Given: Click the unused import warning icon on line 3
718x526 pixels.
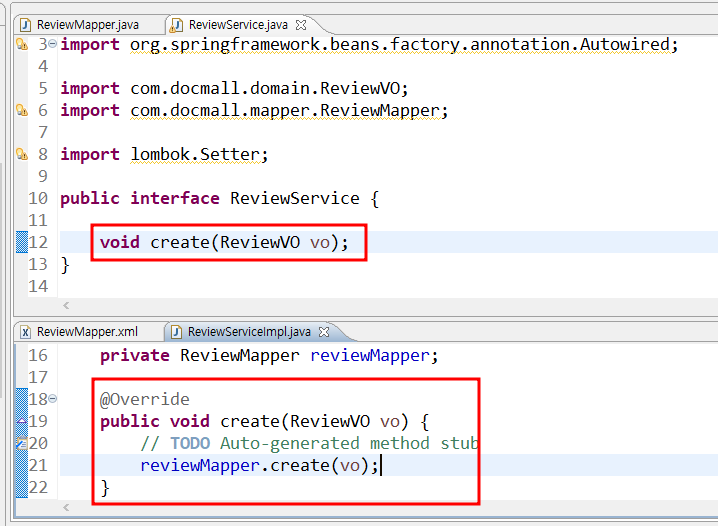Looking at the screenshot, I should (x=22, y=44).
